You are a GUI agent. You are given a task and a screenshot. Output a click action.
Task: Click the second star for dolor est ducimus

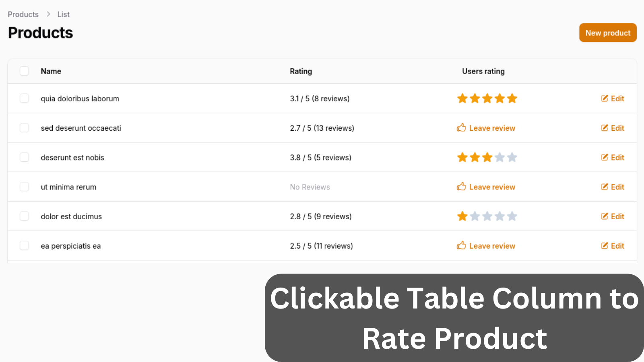[475, 216]
